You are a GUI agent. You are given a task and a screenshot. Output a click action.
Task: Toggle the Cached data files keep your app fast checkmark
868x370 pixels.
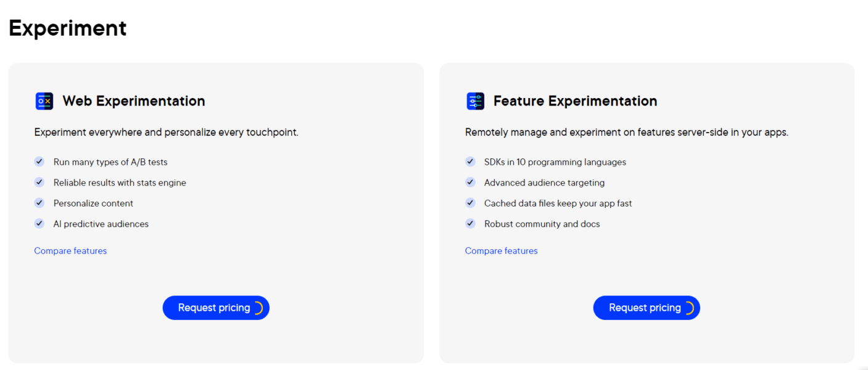click(470, 203)
